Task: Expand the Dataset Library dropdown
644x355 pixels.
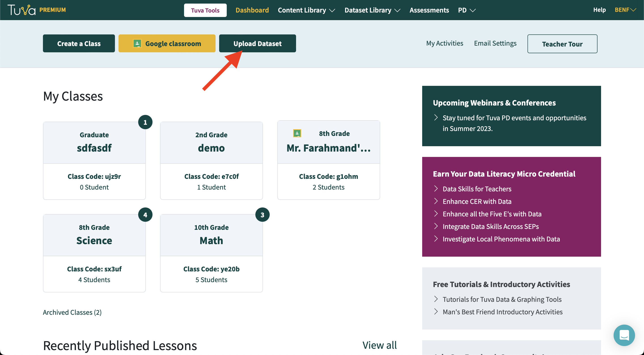Action: point(372,10)
